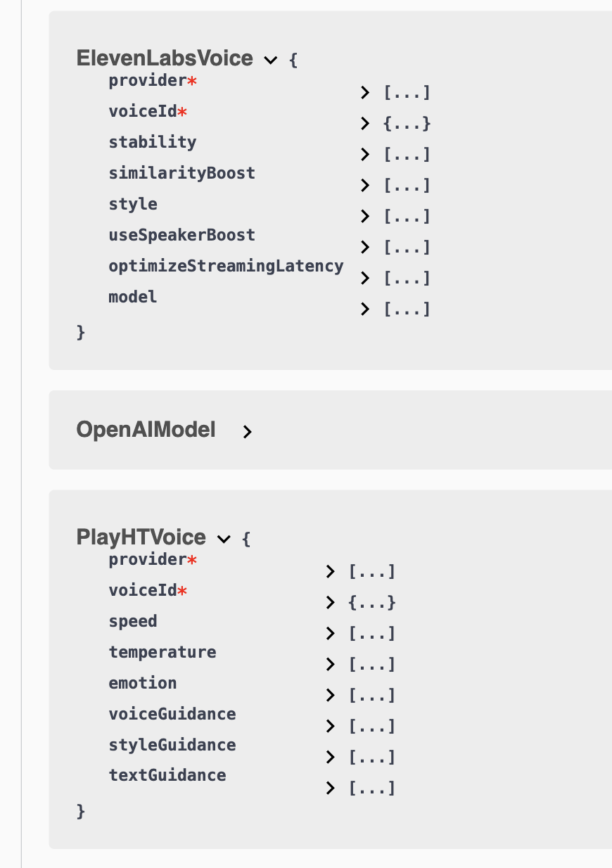Expand ElevenLabsVoice voiceId object details

365,123
